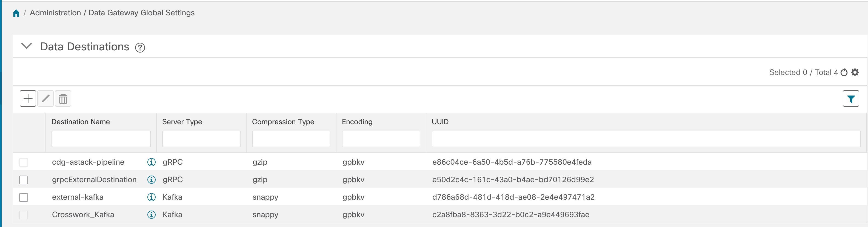
Task: Click the Server Type filter field
Action: [x=201, y=139]
